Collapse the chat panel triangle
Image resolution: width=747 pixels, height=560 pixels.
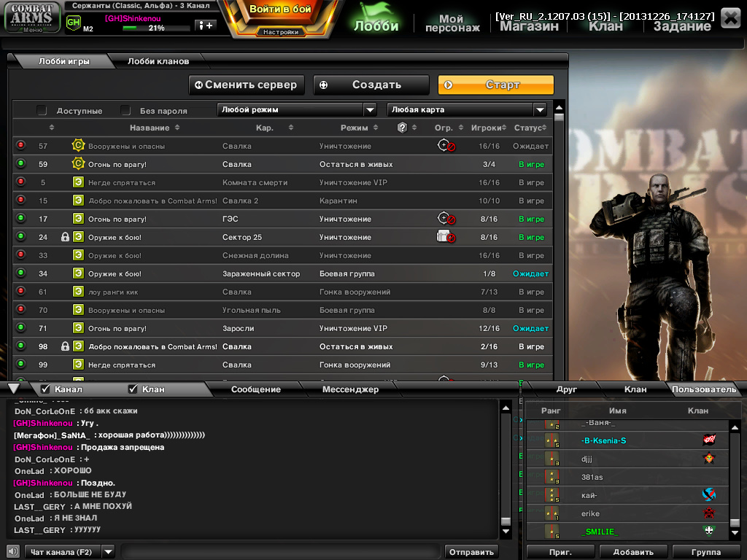14,388
